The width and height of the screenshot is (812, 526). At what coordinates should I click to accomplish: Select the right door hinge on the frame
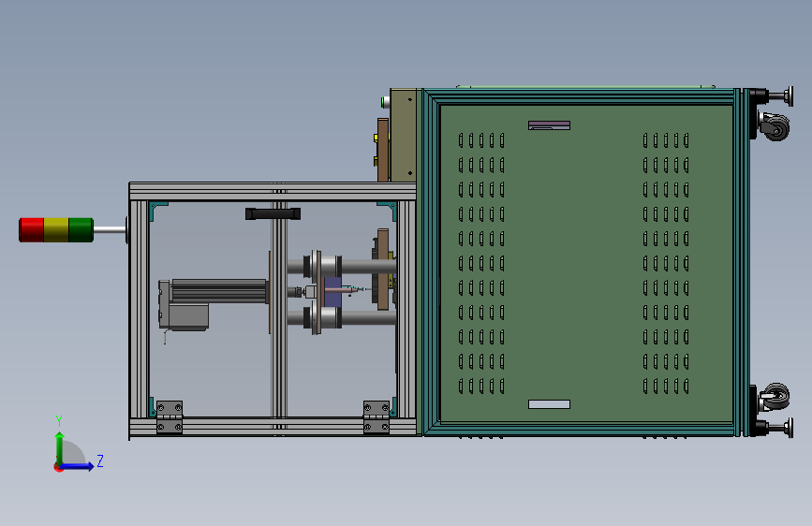(x=376, y=416)
